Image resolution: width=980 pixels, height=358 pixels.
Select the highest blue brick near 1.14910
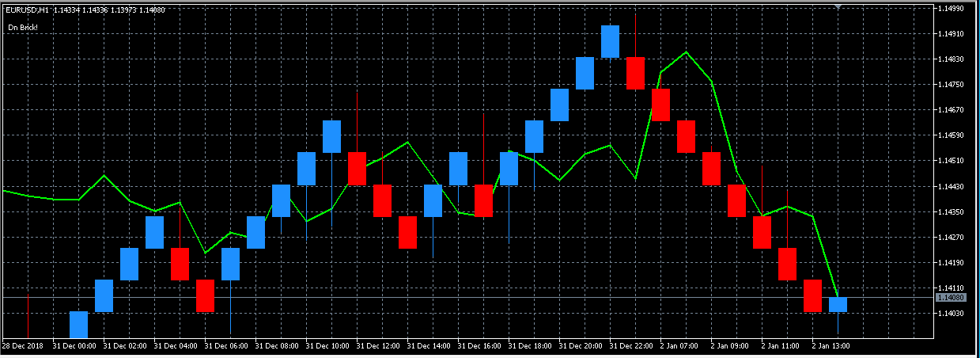click(x=610, y=41)
